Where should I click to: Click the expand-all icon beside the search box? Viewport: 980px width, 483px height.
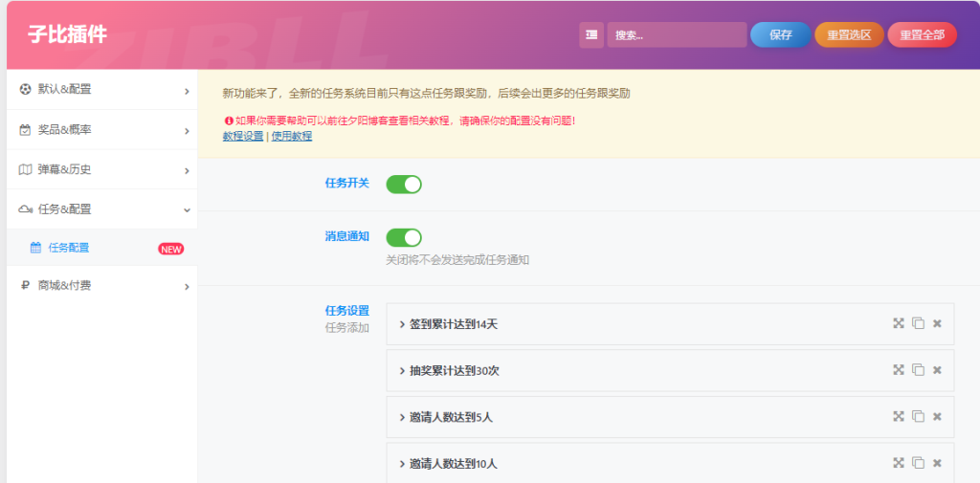pyautogui.click(x=591, y=35)
